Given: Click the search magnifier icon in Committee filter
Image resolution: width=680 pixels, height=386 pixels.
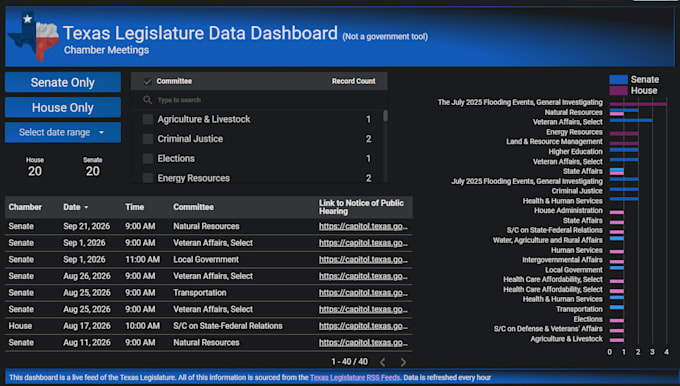Looking at the screenshot, I should coord(147,100).
